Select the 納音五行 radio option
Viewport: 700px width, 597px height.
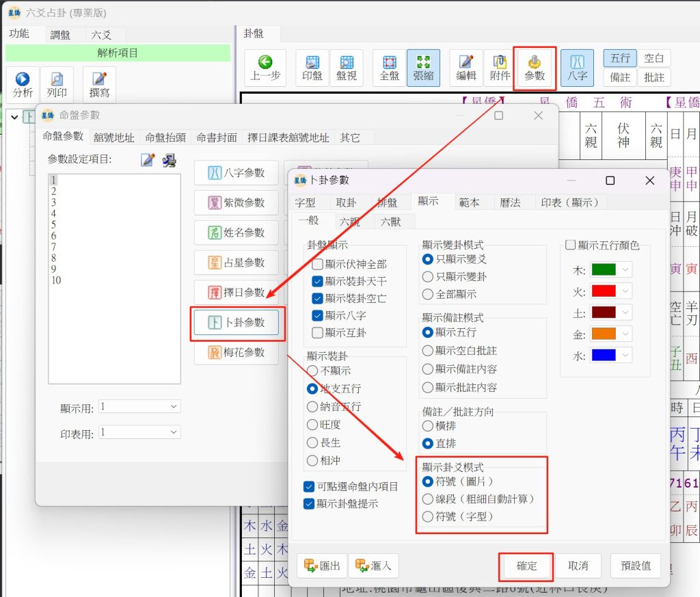click(x=313, y=406)
